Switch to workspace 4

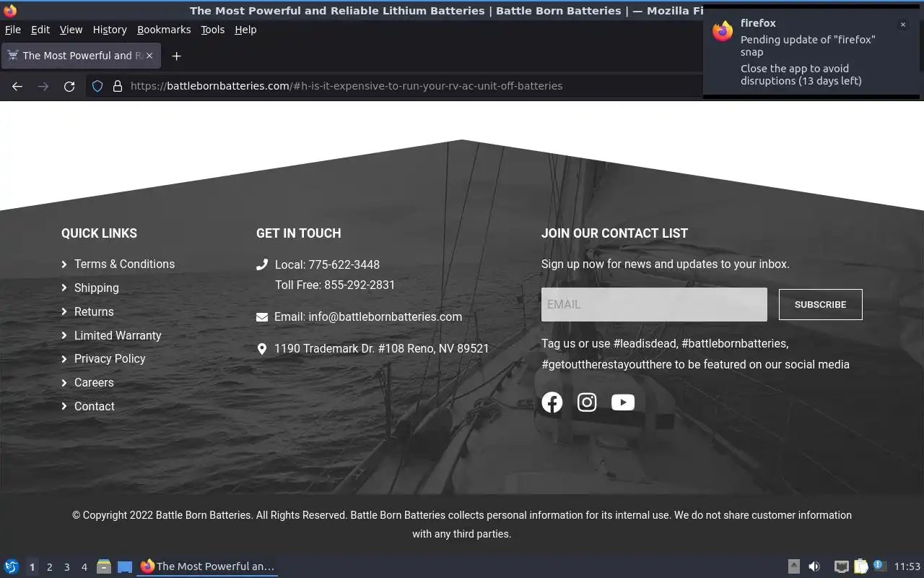point(84,567)
